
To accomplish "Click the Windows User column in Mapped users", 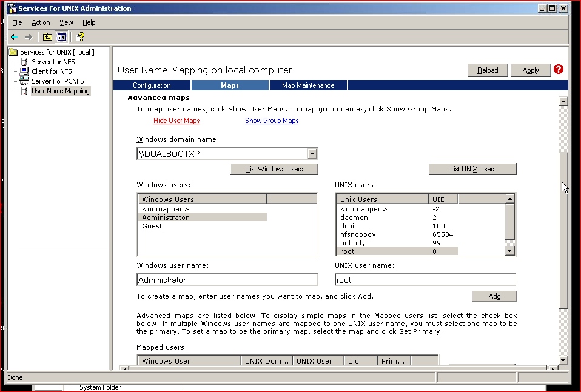I will pyautogui.click(x=189, y=360).
